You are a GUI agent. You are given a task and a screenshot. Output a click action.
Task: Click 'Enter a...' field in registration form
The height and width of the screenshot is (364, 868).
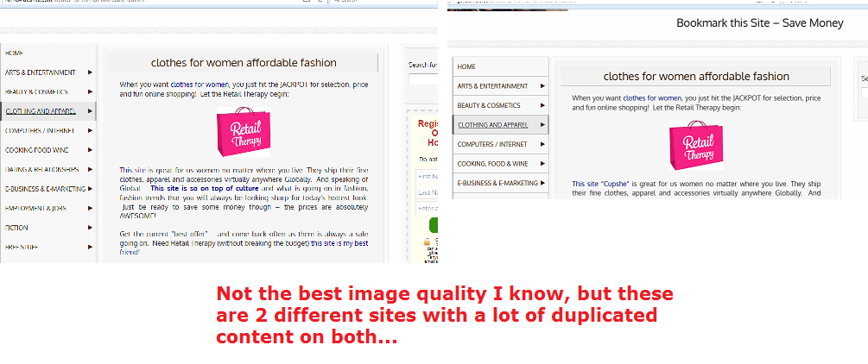(x=427, y=208)
